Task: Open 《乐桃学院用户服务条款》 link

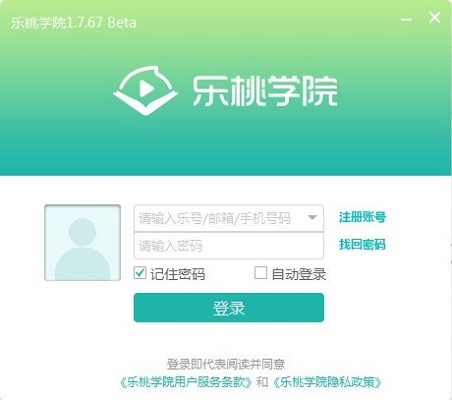Action: coord(186,382)
